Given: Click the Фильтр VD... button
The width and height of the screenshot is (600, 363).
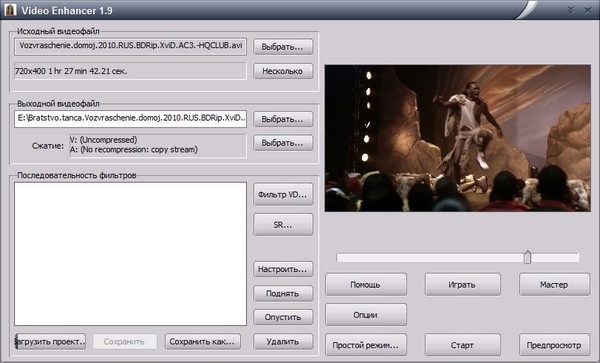Looking at the screenshot, I should [x=283, y=194].
